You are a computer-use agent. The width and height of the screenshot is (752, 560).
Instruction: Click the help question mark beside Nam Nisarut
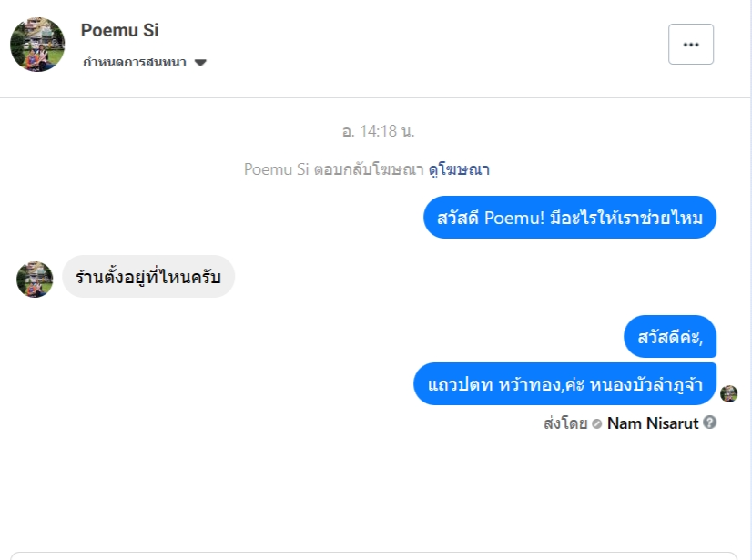(x=710, y=423)
